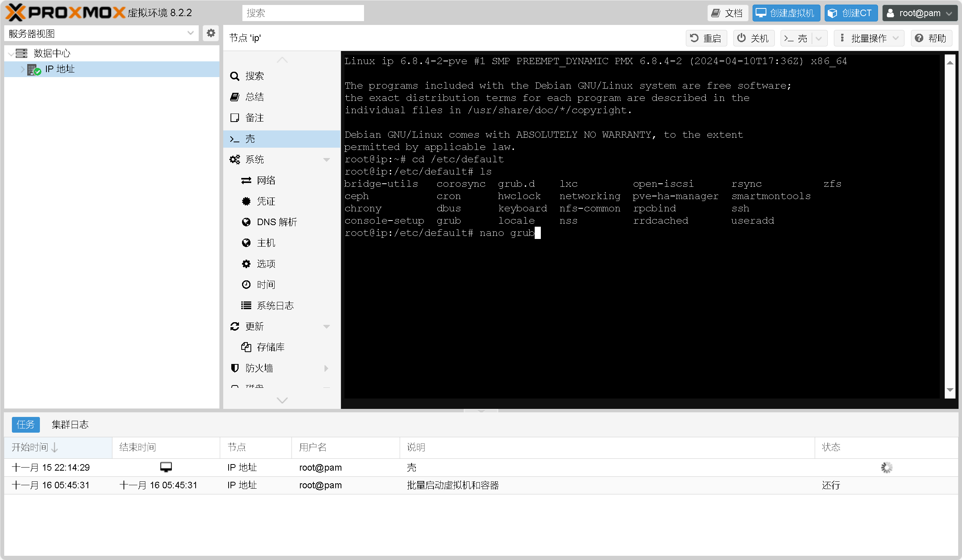Open 文档 documentation
Image resolution: width=962 pixels, height=560 pixels.
tap(728, 13)
